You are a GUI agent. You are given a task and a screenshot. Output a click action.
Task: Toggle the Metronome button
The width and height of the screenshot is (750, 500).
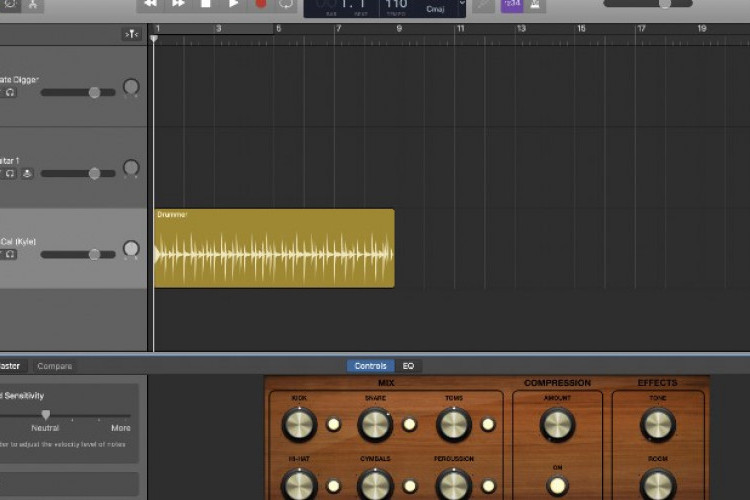535,5
